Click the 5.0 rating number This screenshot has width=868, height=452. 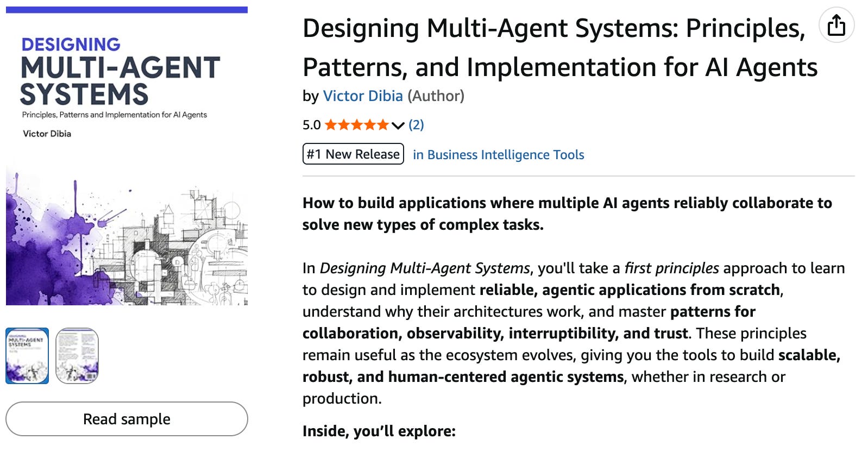click(x=312, y=125)
